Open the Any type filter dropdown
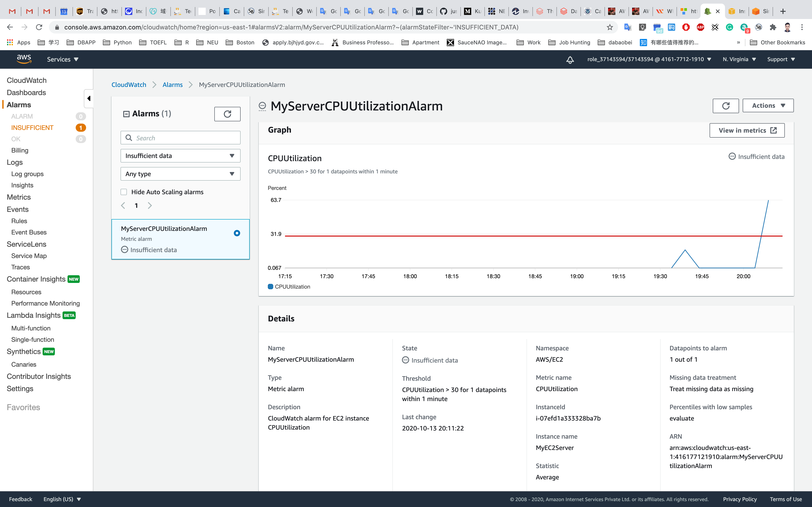 click(x=180, y=174)
